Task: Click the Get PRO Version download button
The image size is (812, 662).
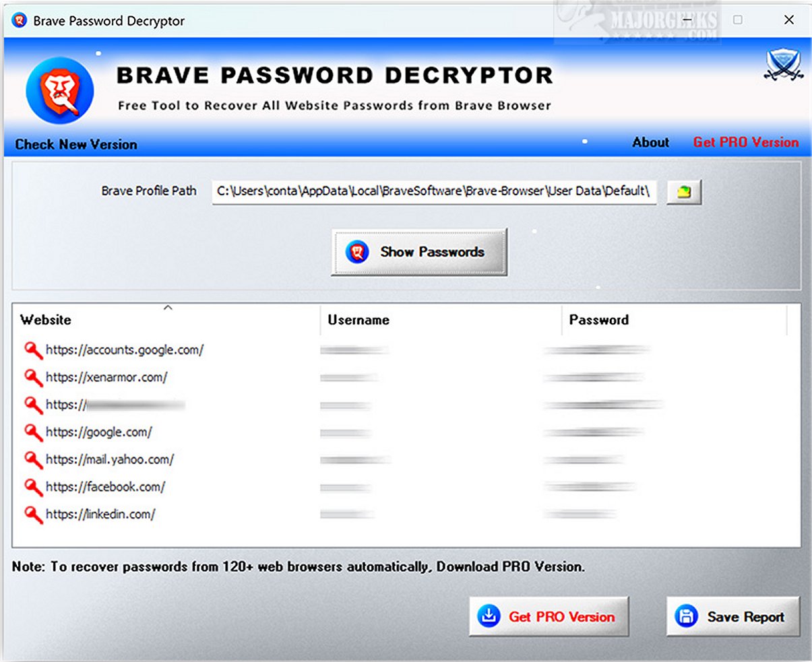Action: (549, 616)
